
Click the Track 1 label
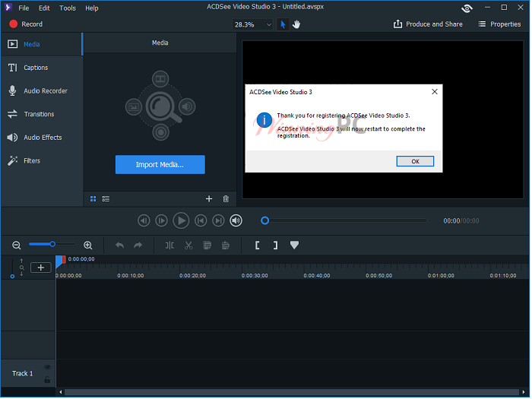22,374
